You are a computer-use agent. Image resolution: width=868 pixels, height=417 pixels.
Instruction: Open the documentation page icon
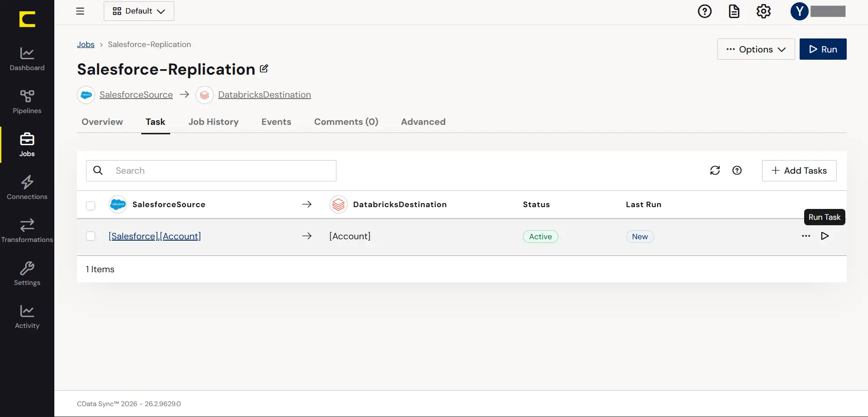(x=734, y=11)
